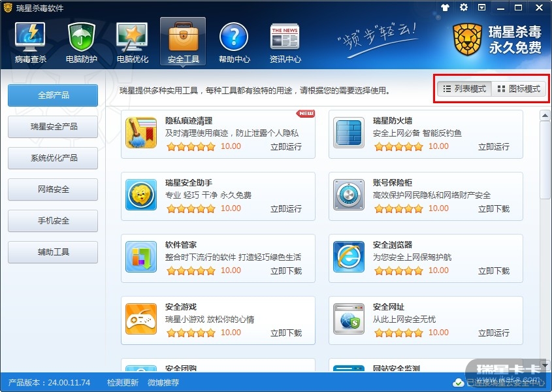Switch to 列表模式 list view
This screenshot has width=552, height=392.
[x=464, y=89]
